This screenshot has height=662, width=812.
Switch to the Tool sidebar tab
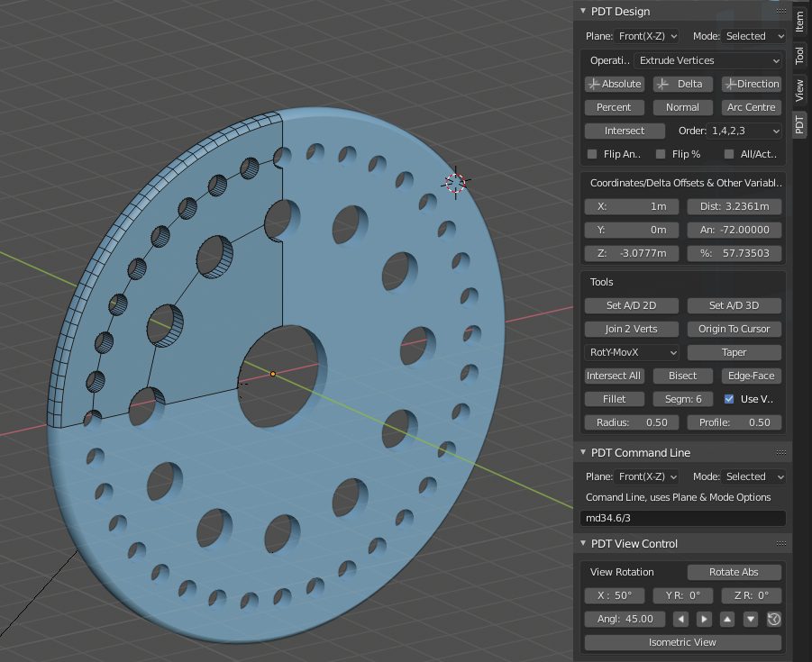point(799,56)
